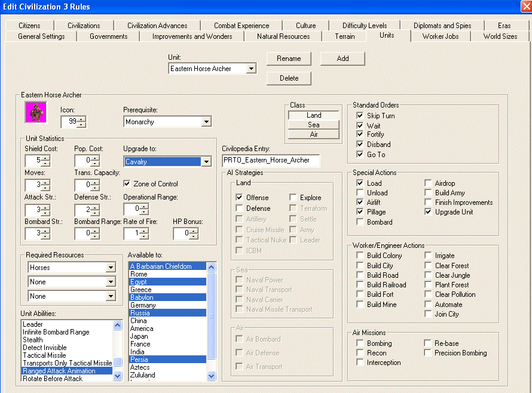This screenshot has width=532, height=393.
Task: Select the Air class button
Action: [x=313, y=134]
